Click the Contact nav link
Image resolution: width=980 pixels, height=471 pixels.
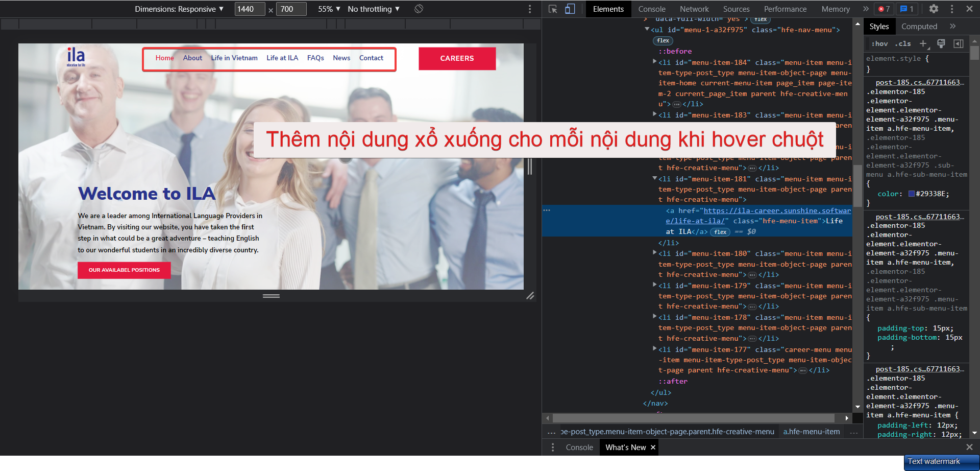pyautogui.click(x=371, y=58)
